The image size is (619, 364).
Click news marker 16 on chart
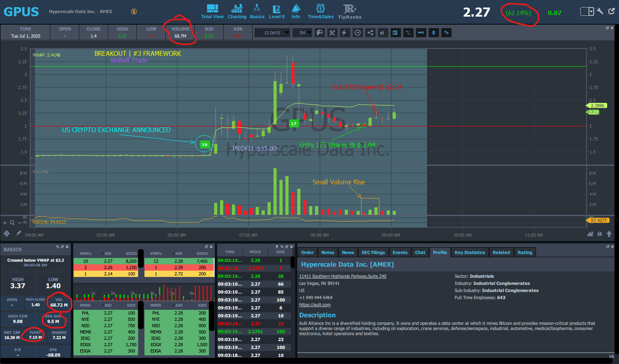click(205, 144)
